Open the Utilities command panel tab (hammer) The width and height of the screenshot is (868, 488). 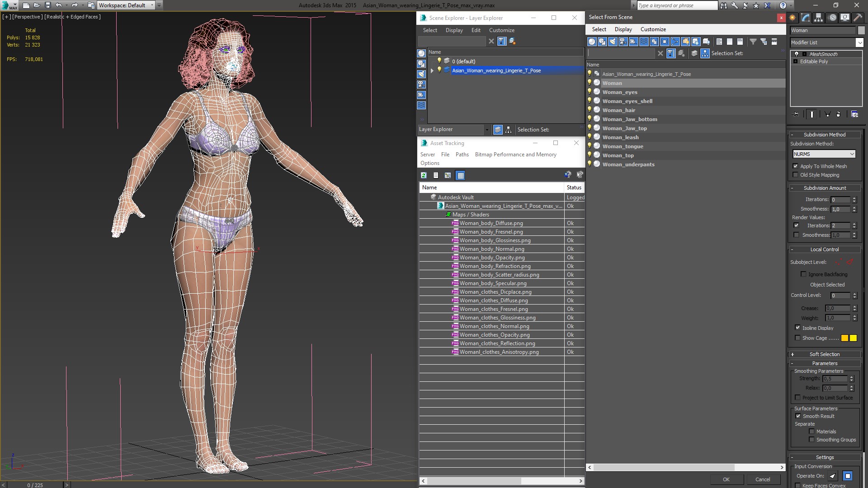(858, 18)
